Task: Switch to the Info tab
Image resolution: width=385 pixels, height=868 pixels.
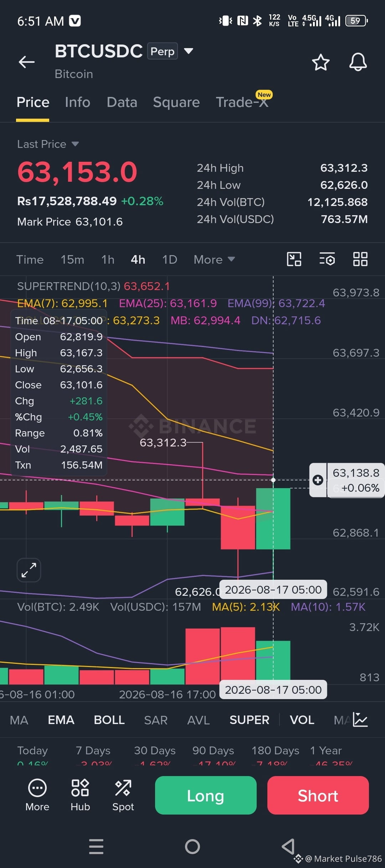Action: [77, 102]
